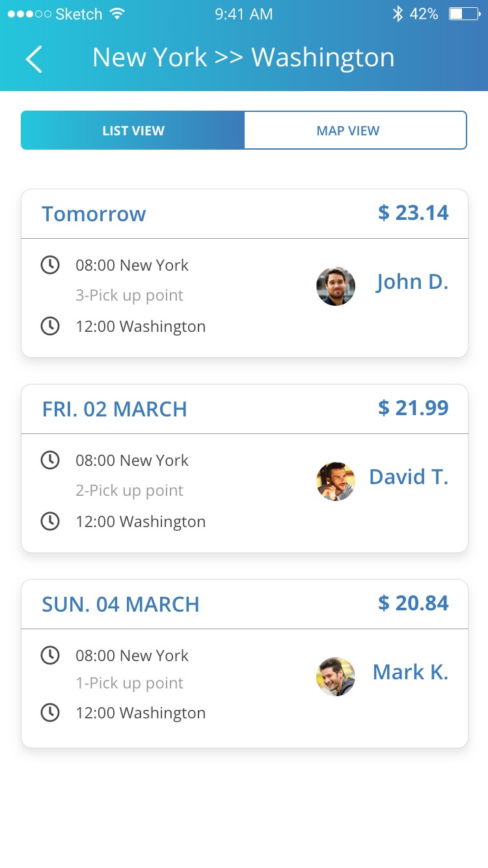Click arrival clock icon in Tomorrow card
This screenshot has width=488, height=868.
coord(50,326)
